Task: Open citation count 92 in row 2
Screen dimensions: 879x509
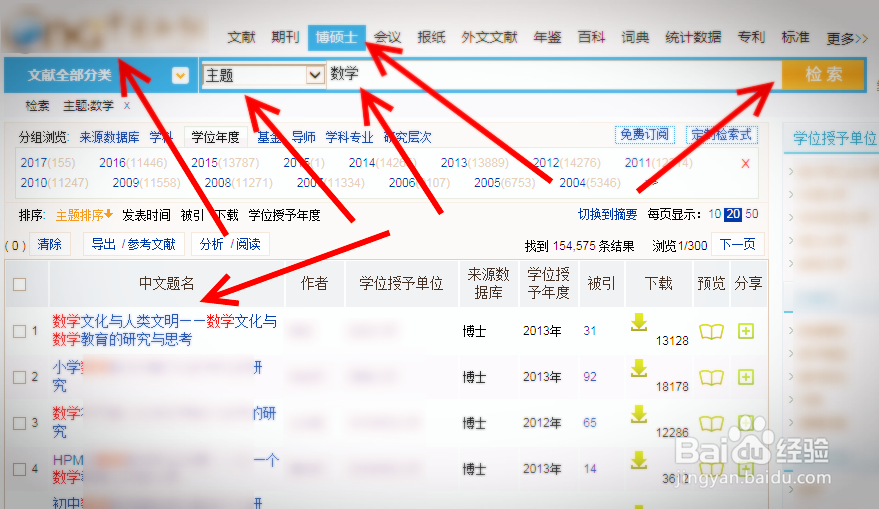Action: 590,377
